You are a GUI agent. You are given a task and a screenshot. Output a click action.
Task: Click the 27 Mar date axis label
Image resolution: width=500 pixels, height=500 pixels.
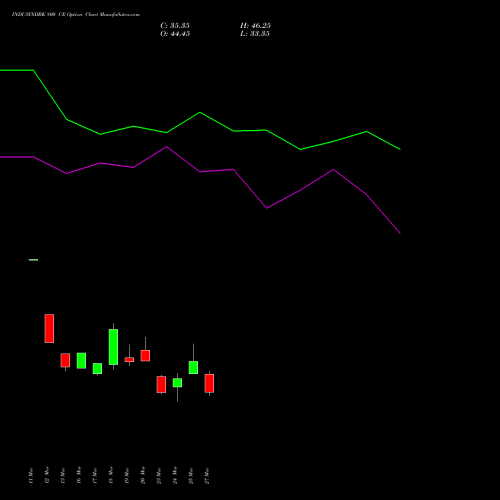207,476
